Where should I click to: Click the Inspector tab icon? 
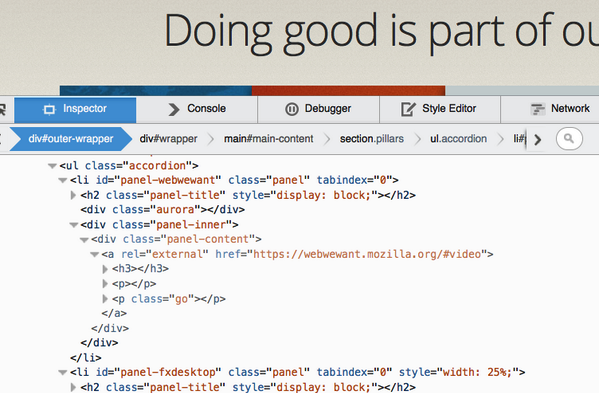point(49,110)
